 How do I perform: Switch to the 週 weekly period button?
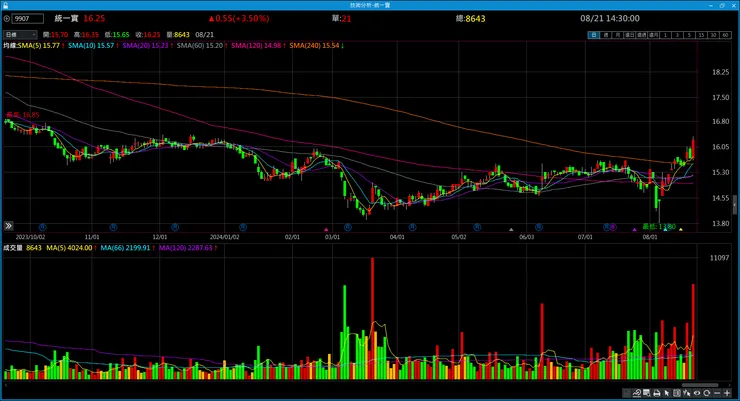pyautogui.click(x=605, y=35)
